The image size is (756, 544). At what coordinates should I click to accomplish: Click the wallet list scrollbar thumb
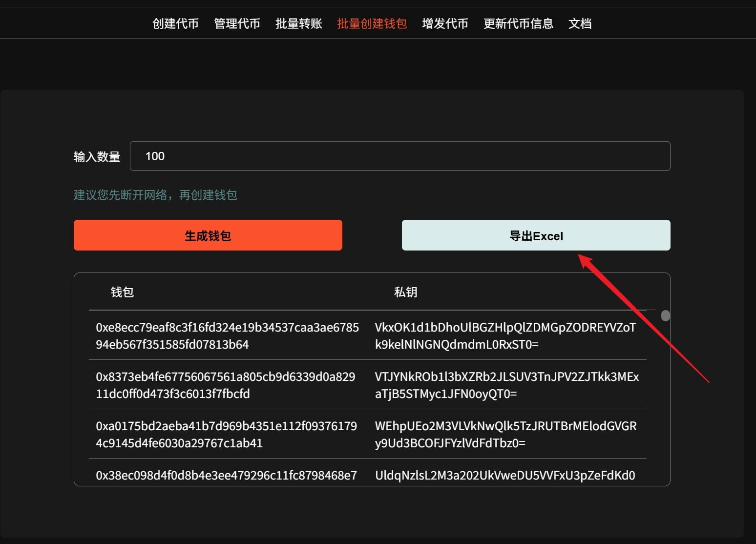click(665, 315)
